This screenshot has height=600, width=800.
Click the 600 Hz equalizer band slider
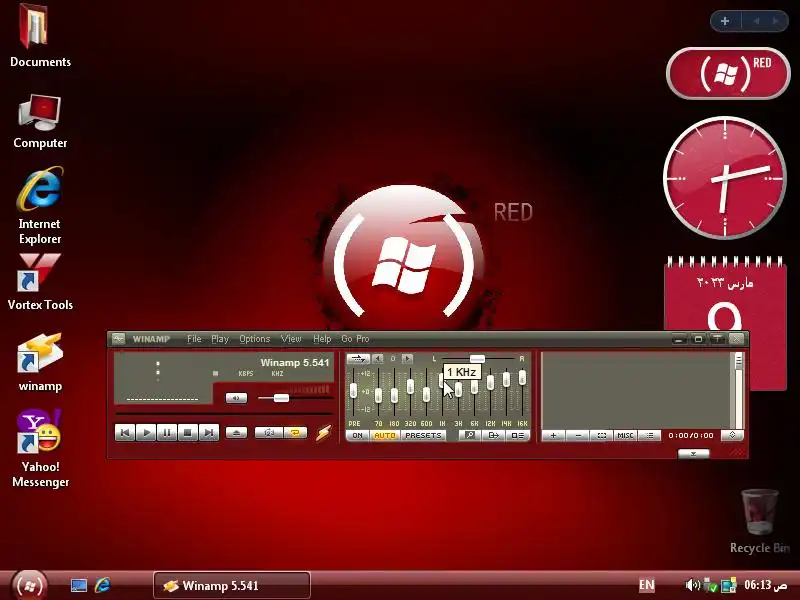coord(427,394)
